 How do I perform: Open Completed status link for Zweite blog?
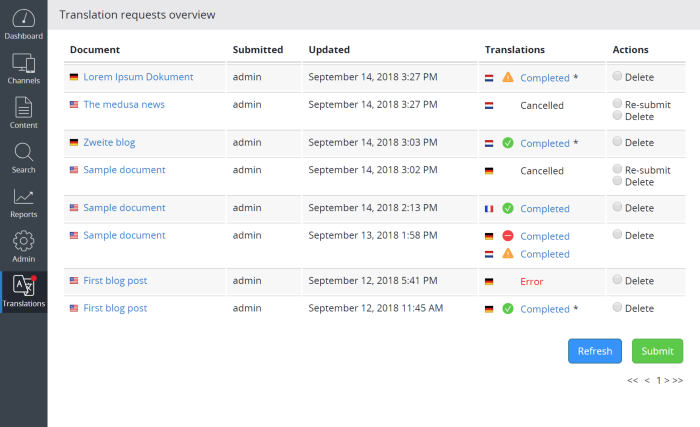click(544, 144)
